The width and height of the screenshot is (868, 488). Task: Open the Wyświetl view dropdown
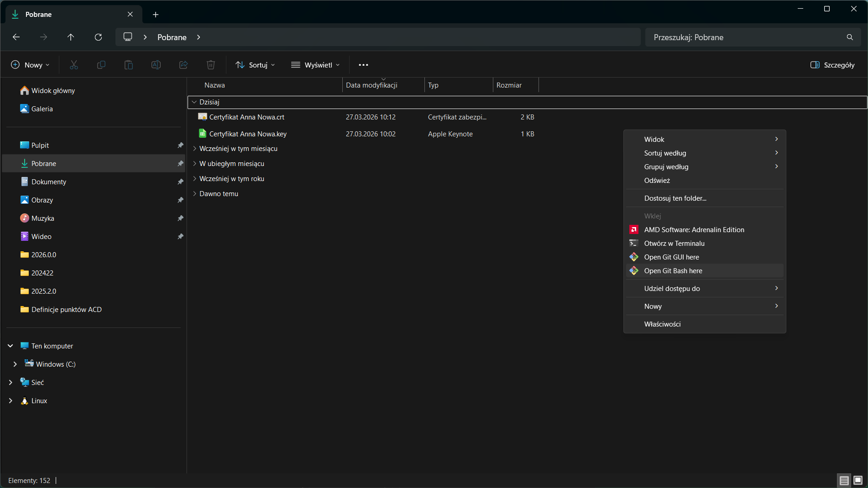(315, 65)
